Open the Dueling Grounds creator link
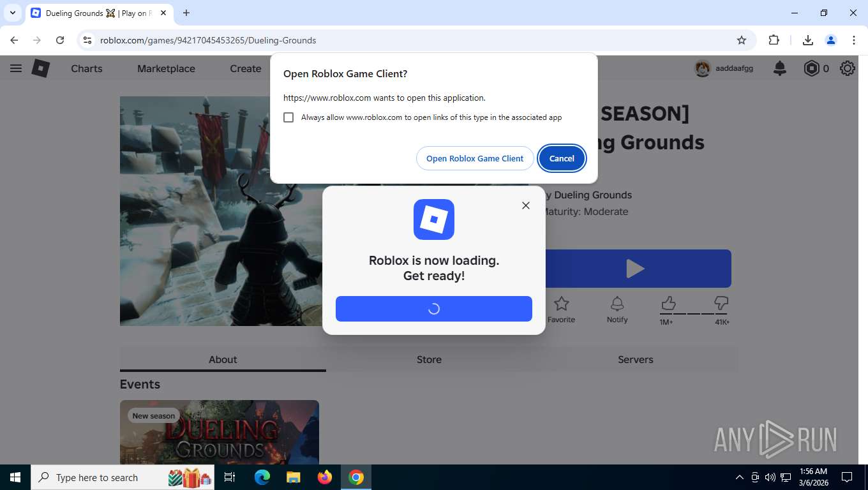 pyautogui.click(x=593, y=195)
